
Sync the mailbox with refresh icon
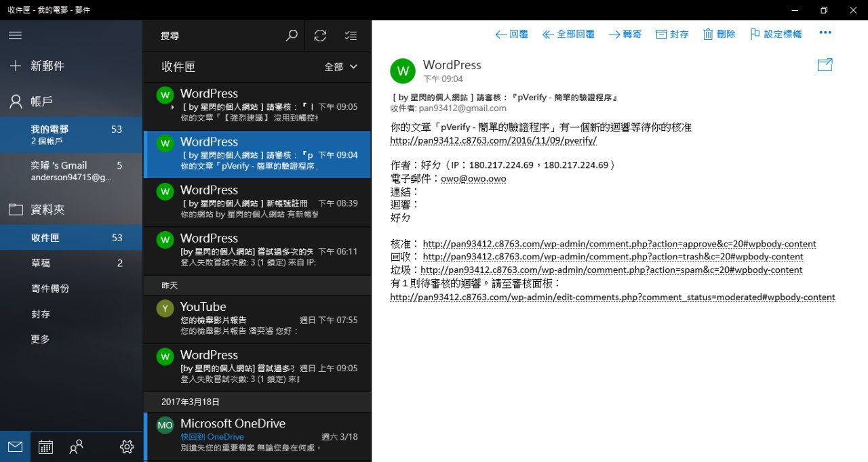[x=320, y=35]
